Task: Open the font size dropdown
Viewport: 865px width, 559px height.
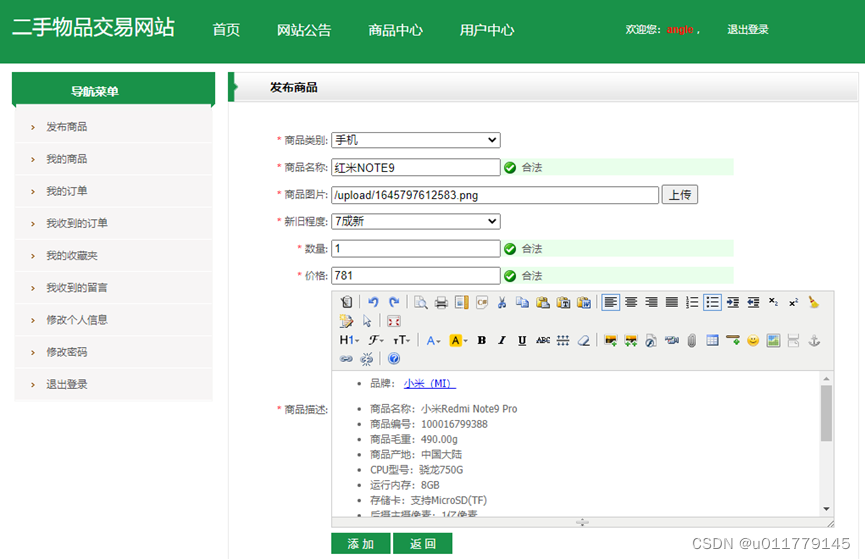Action: [x=401, y=340]
